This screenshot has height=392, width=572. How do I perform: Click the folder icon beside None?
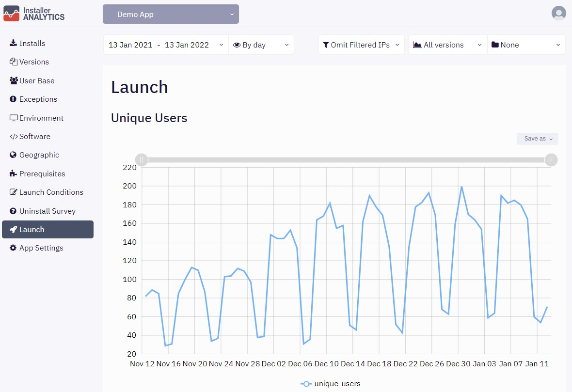(495, 45)
